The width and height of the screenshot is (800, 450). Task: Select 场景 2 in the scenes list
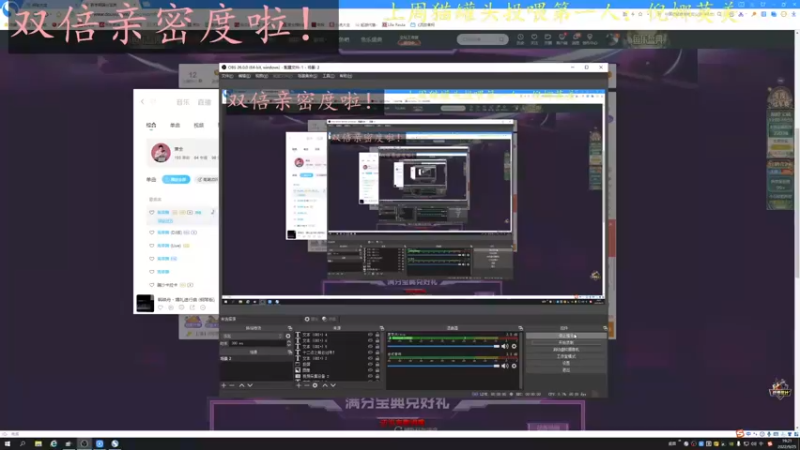click(x=255, y=359)
